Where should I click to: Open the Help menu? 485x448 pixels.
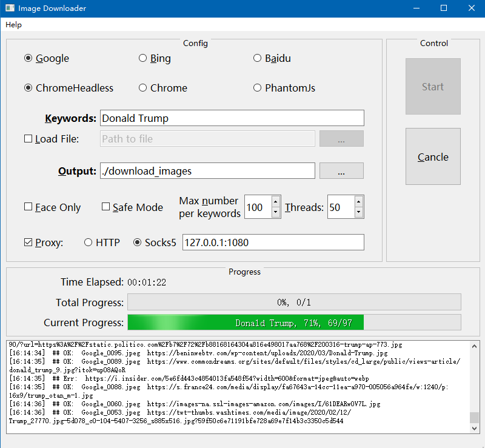[x=13, y=25]
